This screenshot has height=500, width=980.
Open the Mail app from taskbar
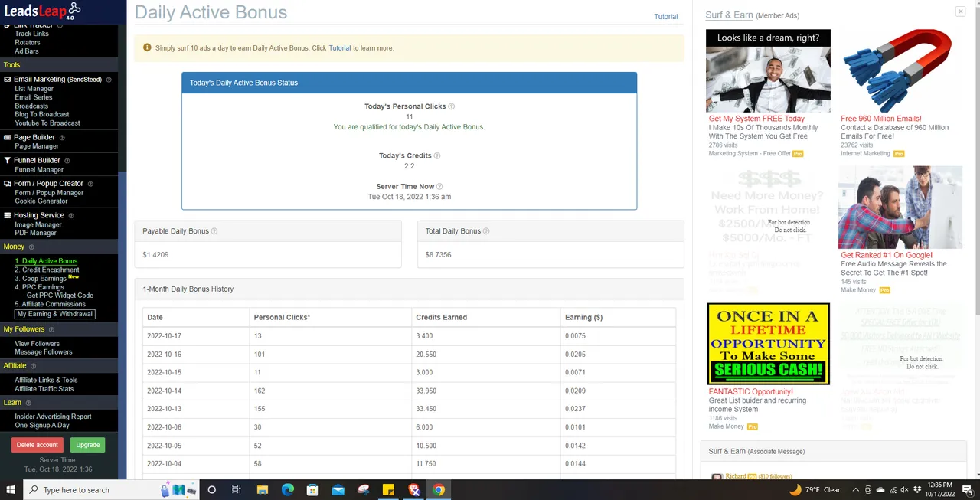[x=338, y=490]
